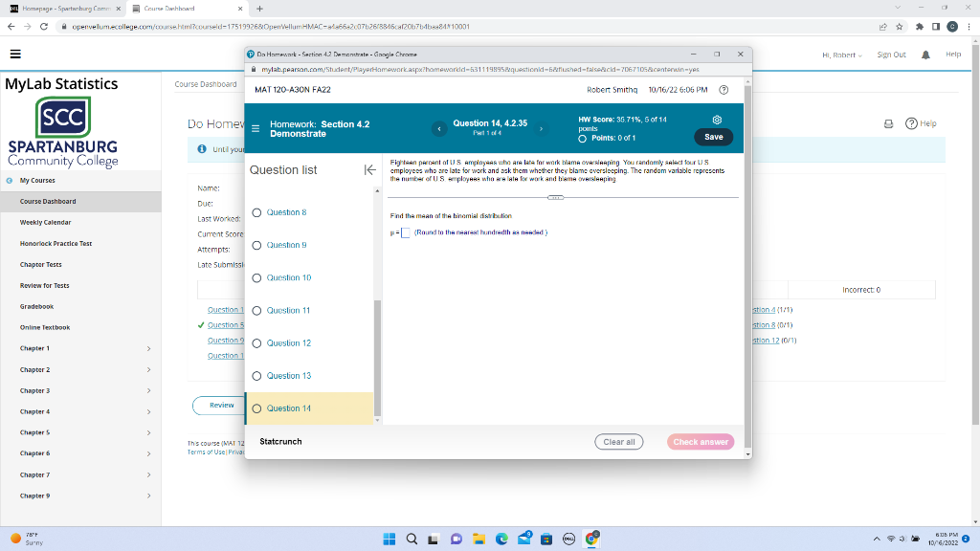980x551 pixels.
Task: Go to previous question arrow
Action: click(x=439, y=129)
